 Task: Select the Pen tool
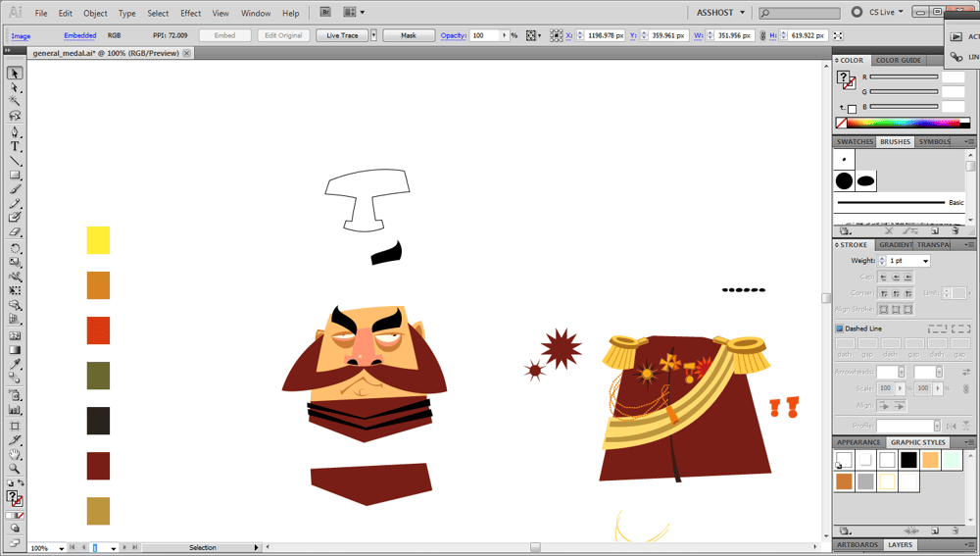pos(15,132)
